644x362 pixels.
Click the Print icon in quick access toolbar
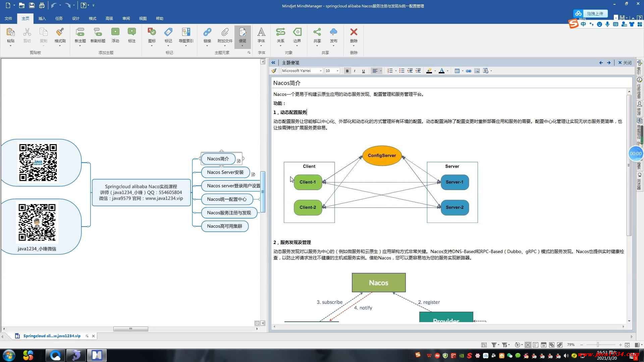point(42,5)
